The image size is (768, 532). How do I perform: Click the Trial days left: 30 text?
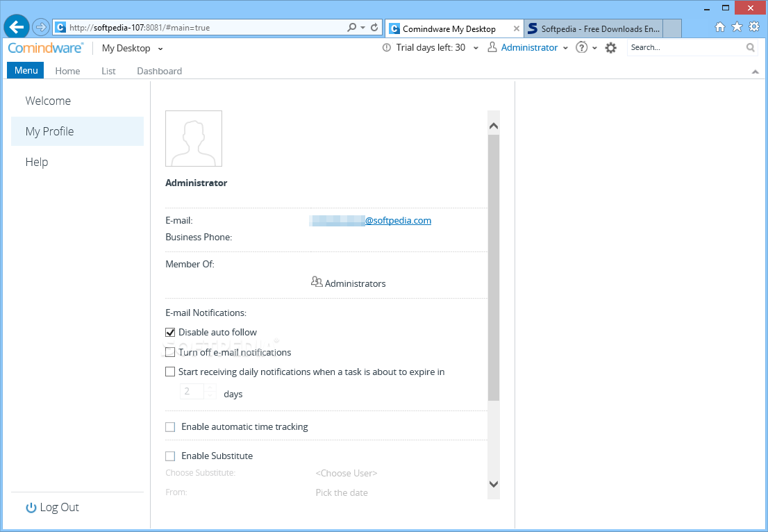(431, 47)
